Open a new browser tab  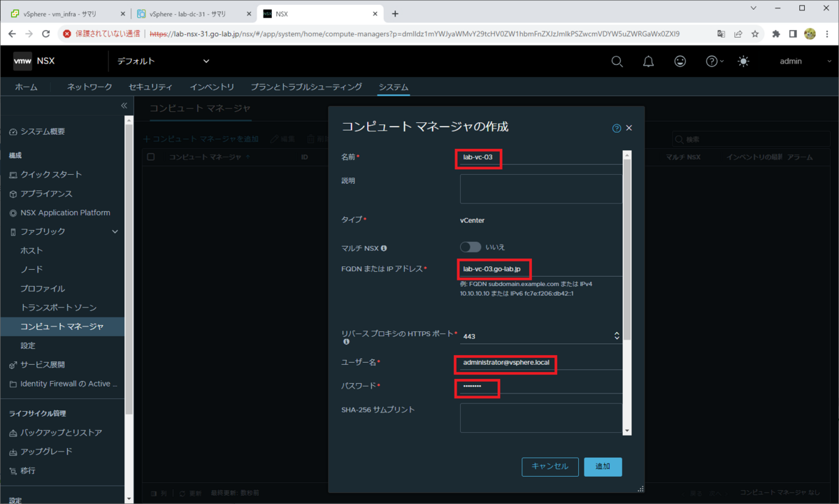coord(395,13)
